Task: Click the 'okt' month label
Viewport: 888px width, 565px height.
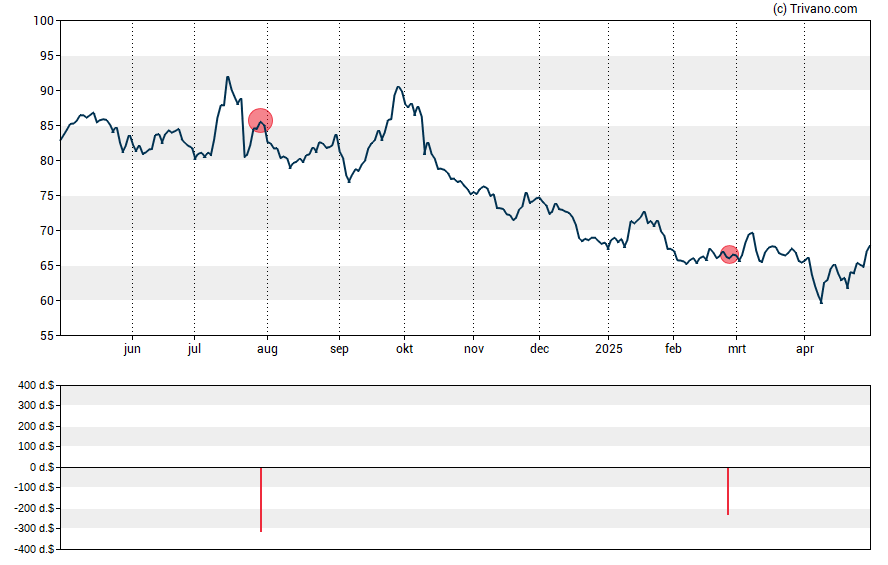Action: tap(404, 349)
